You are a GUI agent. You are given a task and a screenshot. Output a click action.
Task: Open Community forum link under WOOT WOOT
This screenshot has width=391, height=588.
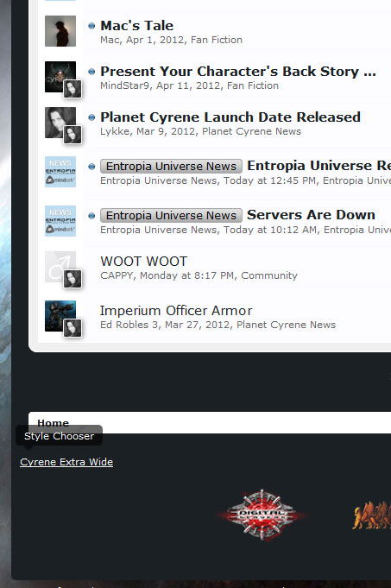(269, 275)
